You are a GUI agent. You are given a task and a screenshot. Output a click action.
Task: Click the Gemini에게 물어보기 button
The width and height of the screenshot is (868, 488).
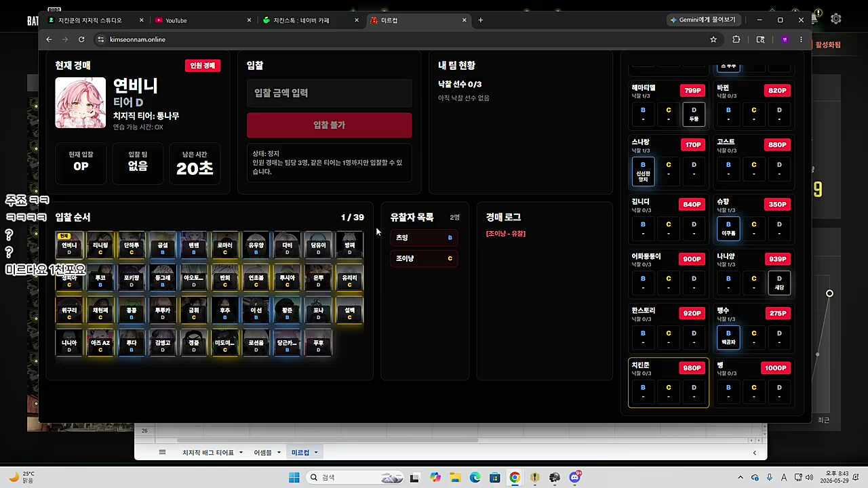(x=703, y=20)
